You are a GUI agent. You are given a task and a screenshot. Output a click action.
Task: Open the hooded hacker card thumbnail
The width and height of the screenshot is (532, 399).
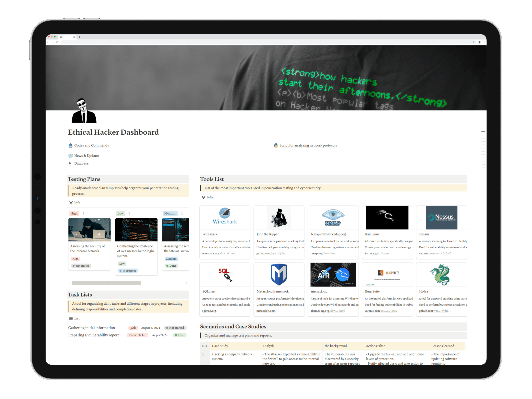coord(89,230)
